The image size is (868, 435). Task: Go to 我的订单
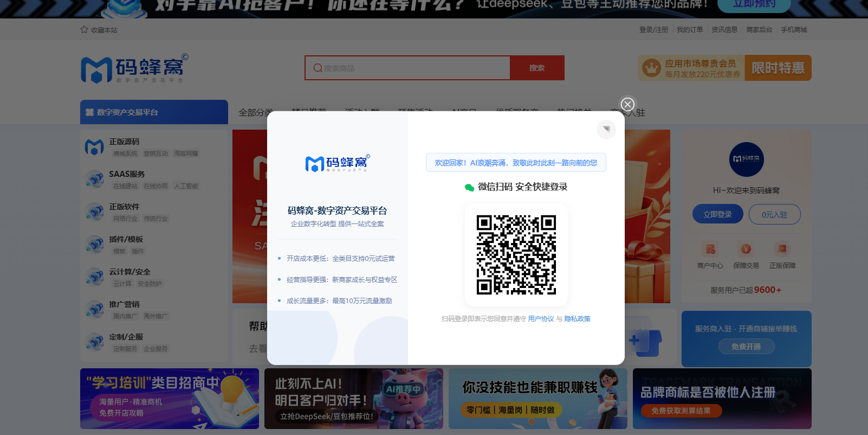(690, 30)
